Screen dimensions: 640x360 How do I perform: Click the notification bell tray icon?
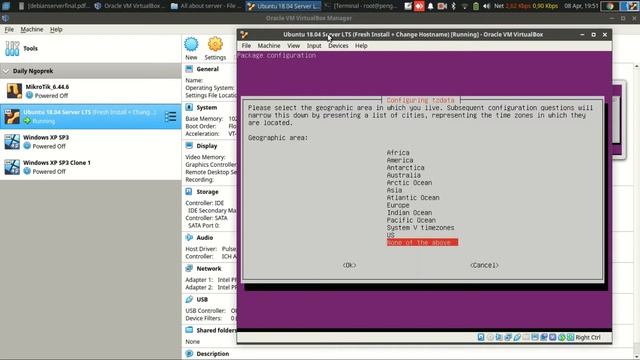431,6
